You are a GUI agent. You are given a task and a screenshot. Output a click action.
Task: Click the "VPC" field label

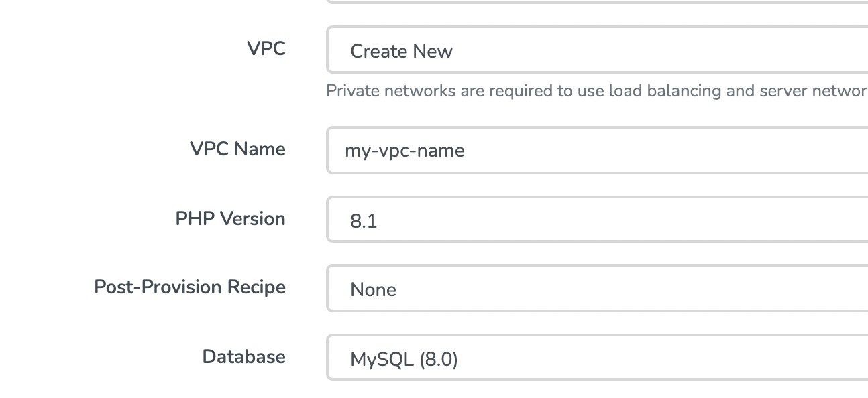pyautogui.click(x=266, y=49)
